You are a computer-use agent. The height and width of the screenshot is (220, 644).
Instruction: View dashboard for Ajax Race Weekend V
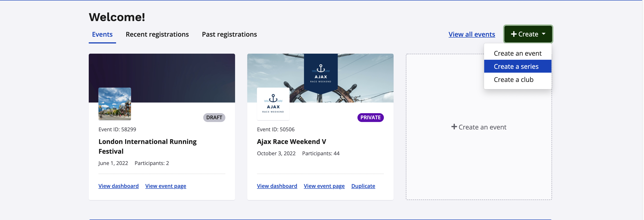pyautogui.click(x=277, y=186)
